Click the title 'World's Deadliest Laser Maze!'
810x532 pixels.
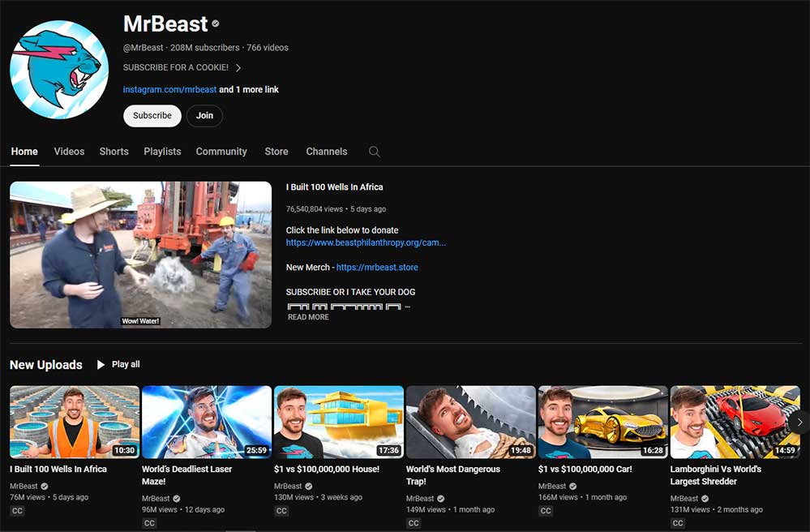pos(187,475)
